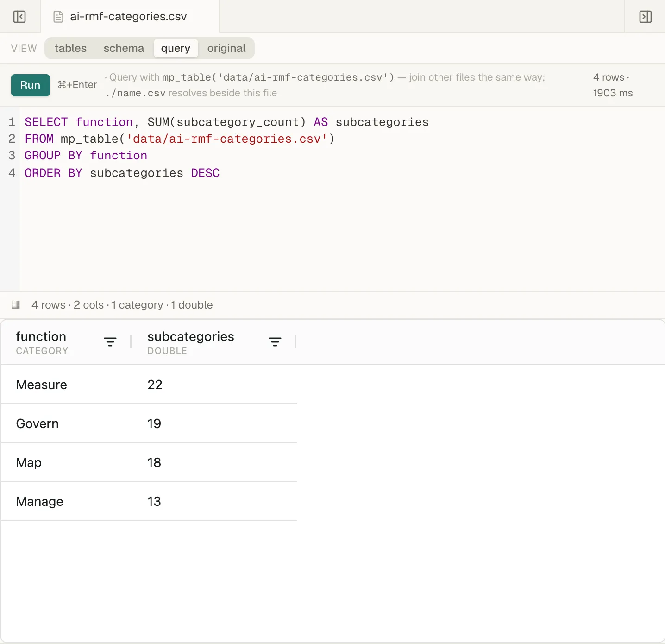Click the column resize handle after subcategories
Screen dimensions: 665x644
295,342
